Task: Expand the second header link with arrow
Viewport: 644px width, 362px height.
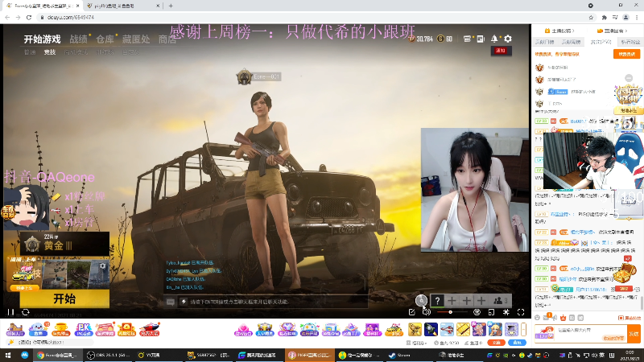Action: pyautogui.click(x=613, y=31)
